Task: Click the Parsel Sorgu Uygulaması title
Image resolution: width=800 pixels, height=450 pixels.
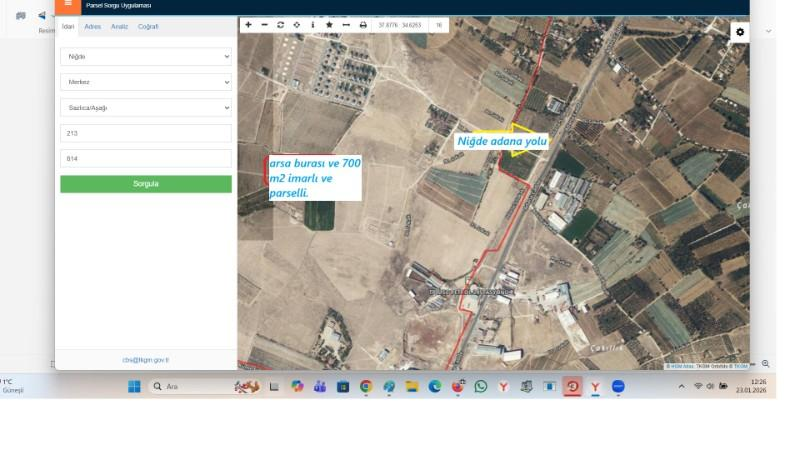Action: pos(118,6)
